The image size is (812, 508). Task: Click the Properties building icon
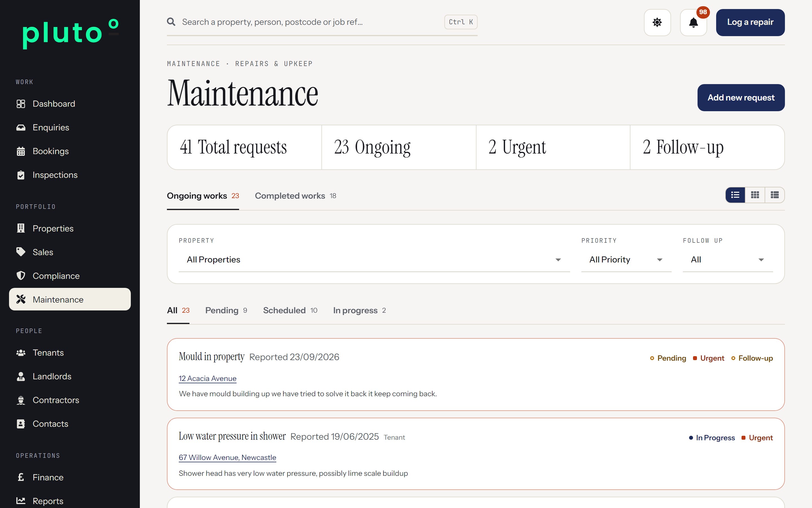click(21, 229)
